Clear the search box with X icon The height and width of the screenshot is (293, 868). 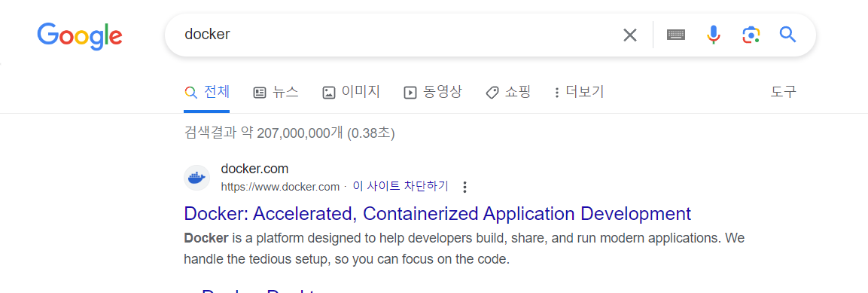[630, 35]
